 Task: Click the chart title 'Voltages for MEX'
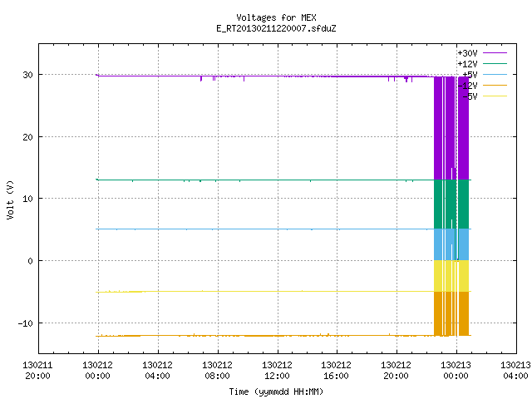276,17
